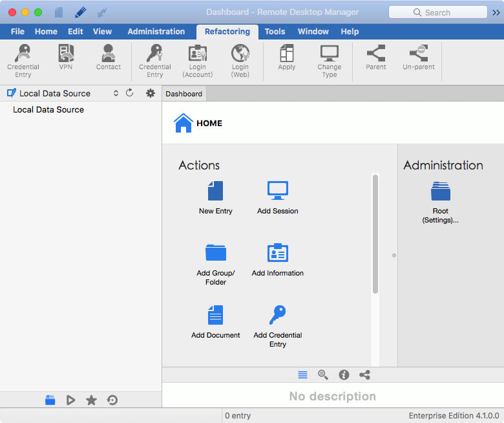Screen dimensions: 504x423
Task: Click the blue arrow title bar icon
Action: (102, 12)
